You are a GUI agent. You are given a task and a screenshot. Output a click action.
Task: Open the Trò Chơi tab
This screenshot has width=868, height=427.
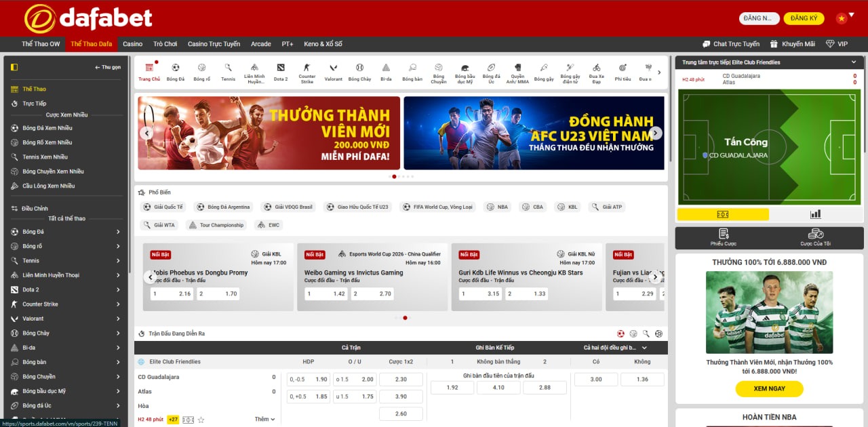click(165, 44)
